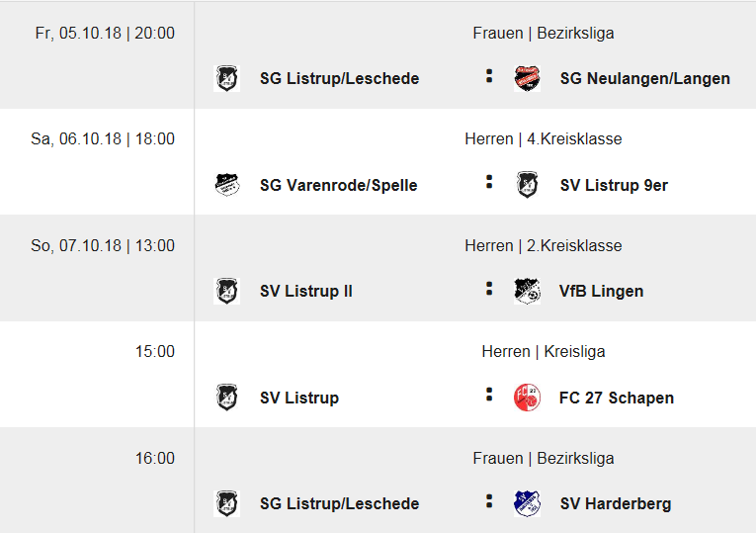The image size is (756, 533).
Task: Click the crest beside SV Listrup Kreisliga team
Action: coord(227,398)
